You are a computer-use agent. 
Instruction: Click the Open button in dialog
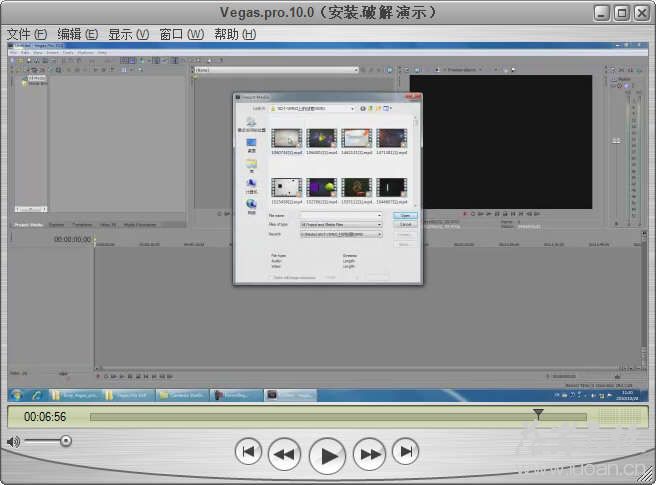405,216
